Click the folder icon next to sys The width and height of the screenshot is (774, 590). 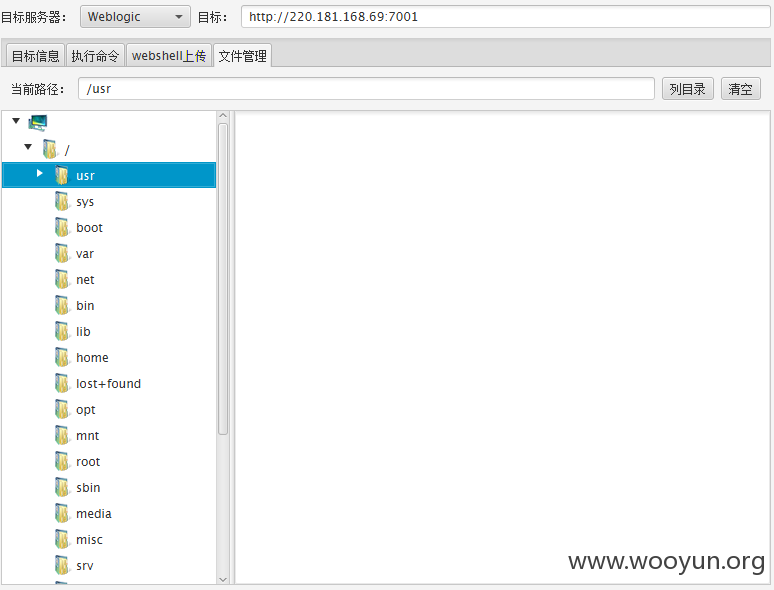tap(62, 201)
